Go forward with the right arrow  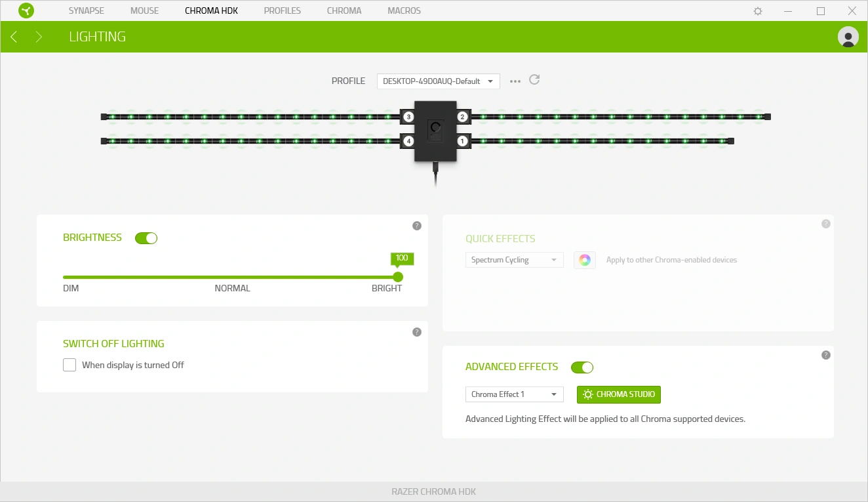39,37
